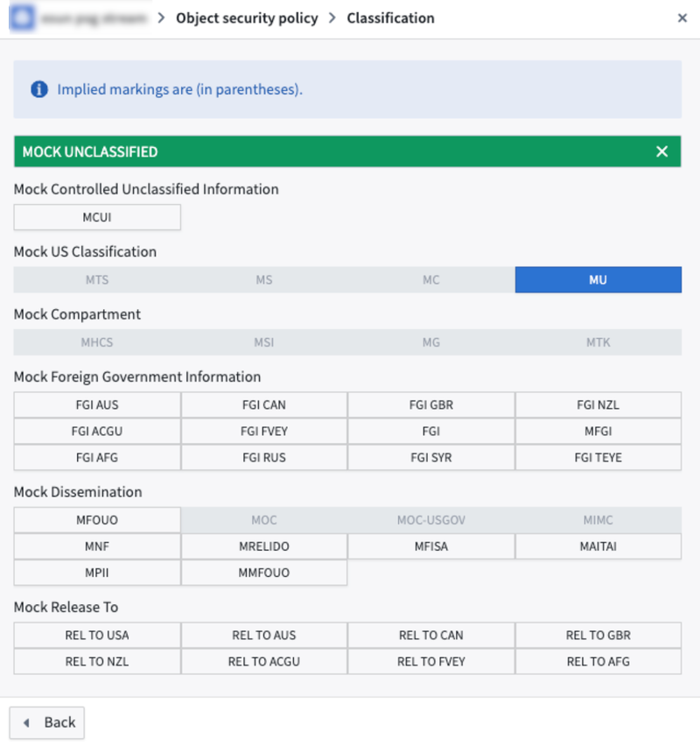The image size is (700, 746).
Task: Select MRELIDO dissemination marking
Action: (264, 546)
